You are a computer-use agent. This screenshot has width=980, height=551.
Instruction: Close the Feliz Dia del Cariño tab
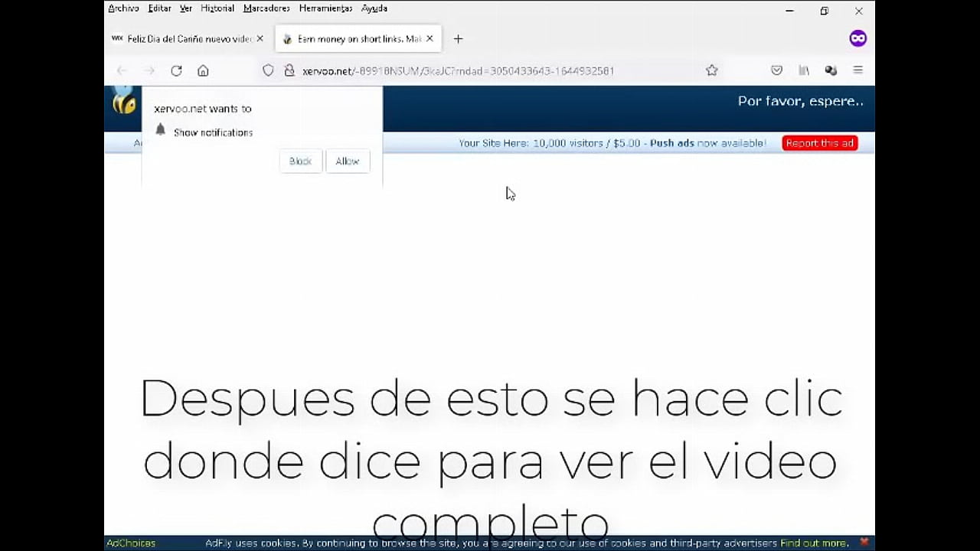tap(260, 39)
